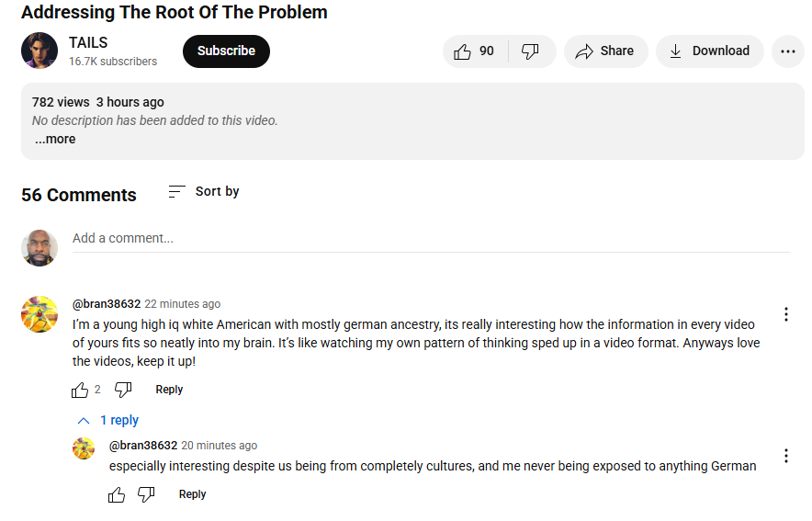Image resolution: width=812 pixels, height=521 pixels.
Task: Open options menu for the nested reply
Action: tap(786, 456)
